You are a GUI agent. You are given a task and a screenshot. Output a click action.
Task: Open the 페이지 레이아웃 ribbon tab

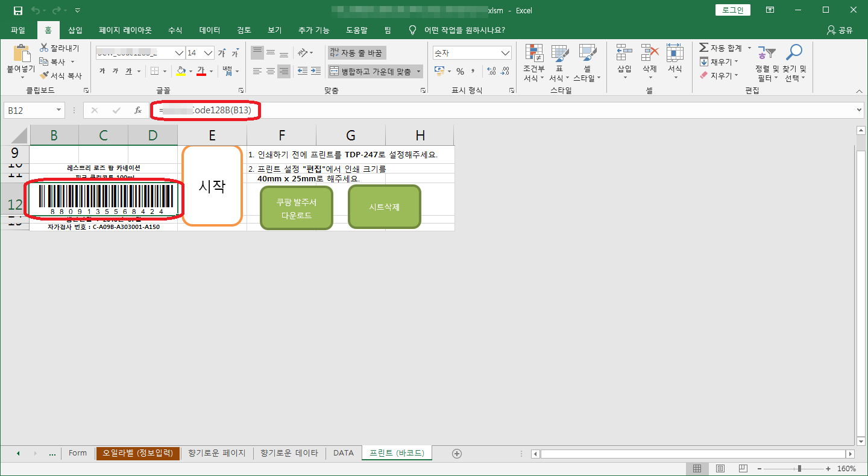(125, 30)
